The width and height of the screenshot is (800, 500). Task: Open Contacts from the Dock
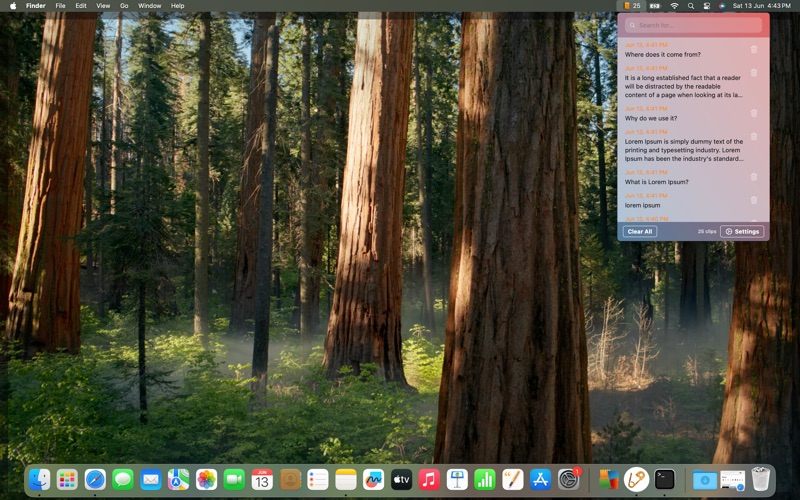pos(290,480)
